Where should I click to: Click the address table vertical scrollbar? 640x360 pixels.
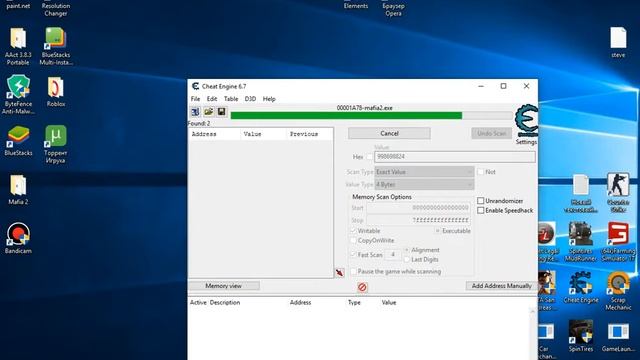pos(532,333)
